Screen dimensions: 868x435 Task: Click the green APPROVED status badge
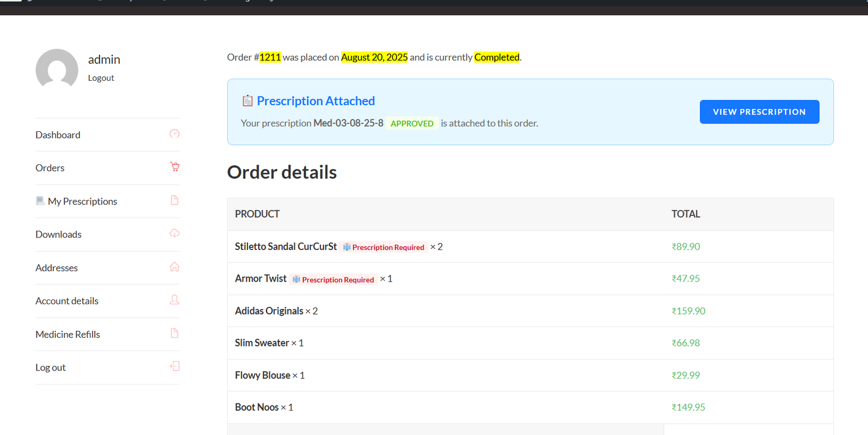click(x=412, y=124)
